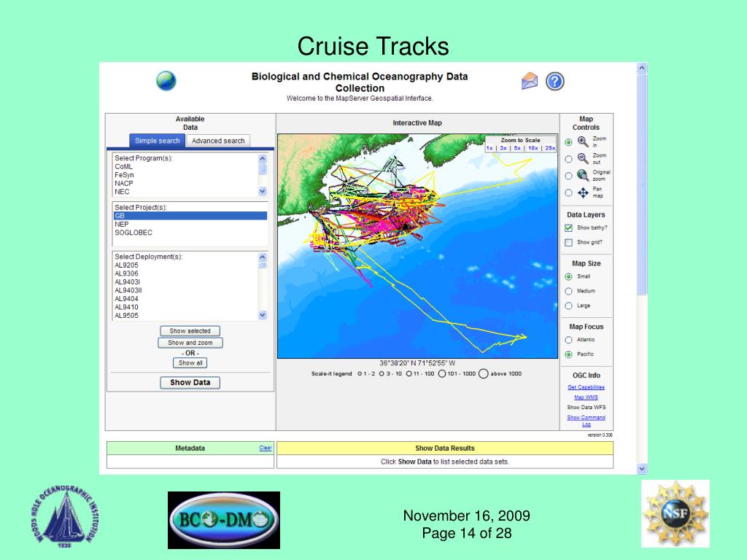Screen dimensions: 747x560
Task: Click the Zoom out magnifier icon
Action: (x=583, y=158)
